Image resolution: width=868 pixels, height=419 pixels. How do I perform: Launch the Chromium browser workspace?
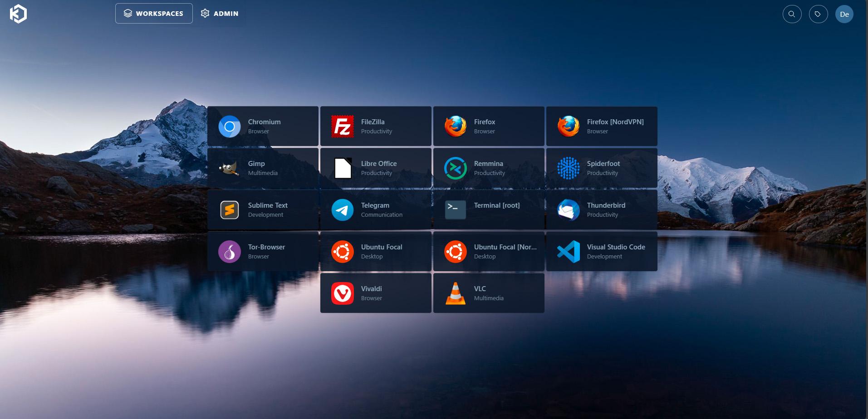[x=263, y=126]
